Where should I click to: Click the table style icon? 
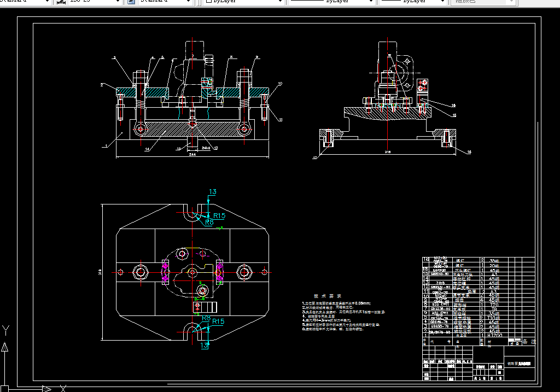131,2
